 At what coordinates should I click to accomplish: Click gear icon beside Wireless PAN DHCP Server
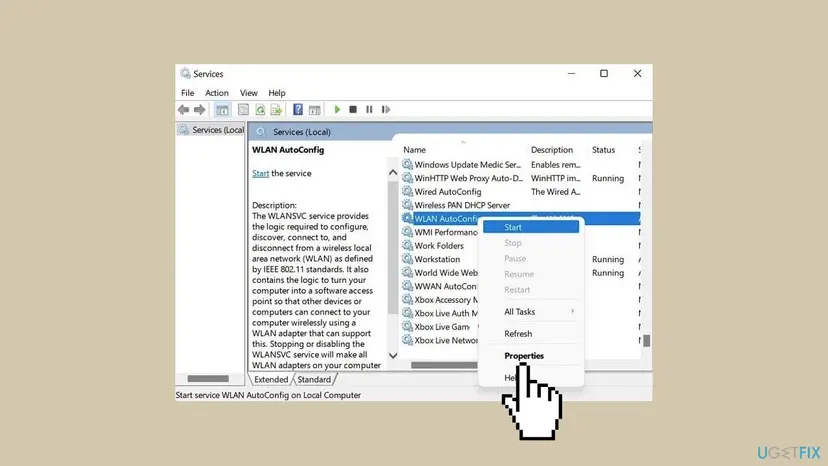click(x=407, y=205)
